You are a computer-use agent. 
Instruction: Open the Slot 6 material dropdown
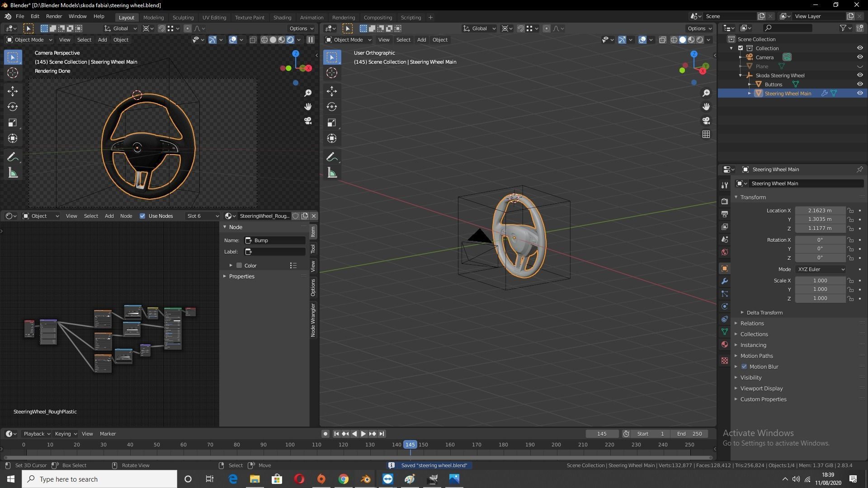tap(203, 216)
